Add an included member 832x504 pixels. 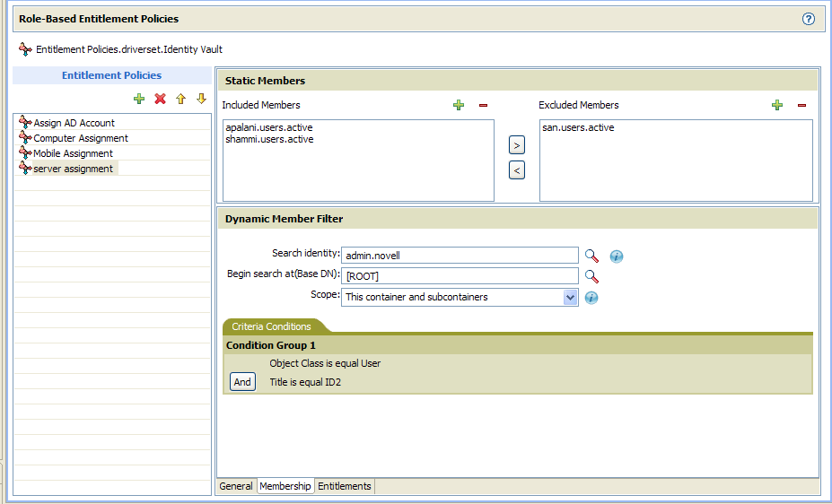[459, 105]
